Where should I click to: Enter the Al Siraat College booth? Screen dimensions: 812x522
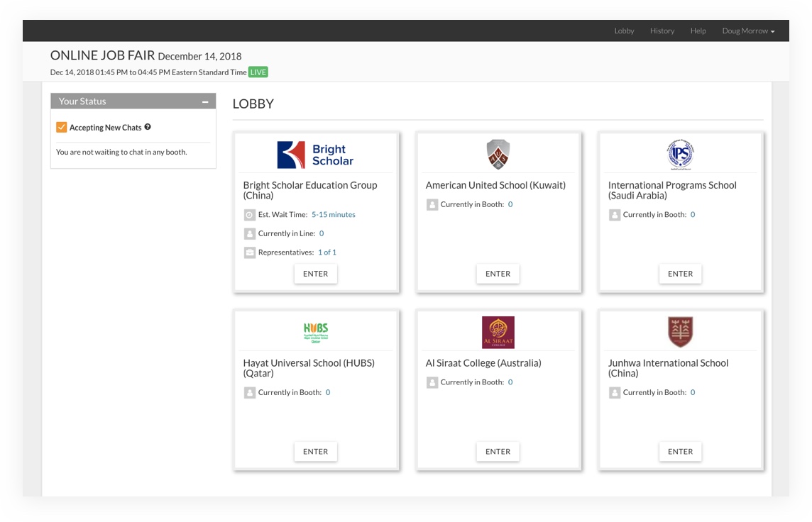click(x=498, y=452)
